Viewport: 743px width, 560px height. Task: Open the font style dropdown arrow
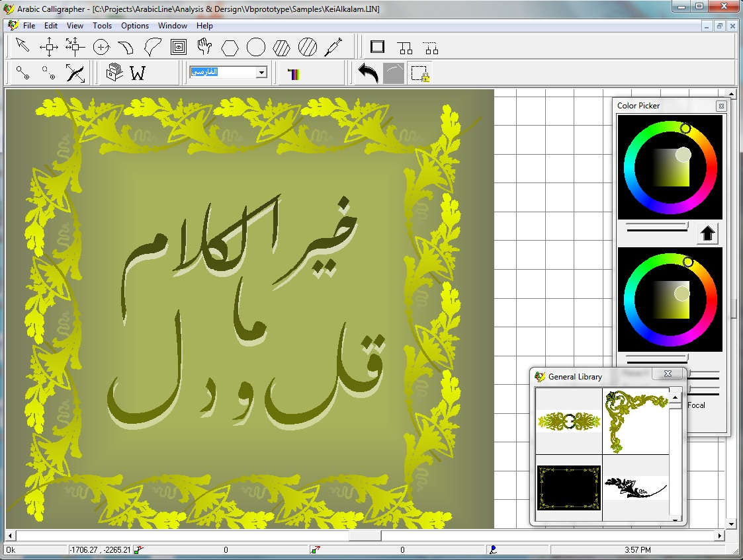pyautogui.click(x=261, y=73)
